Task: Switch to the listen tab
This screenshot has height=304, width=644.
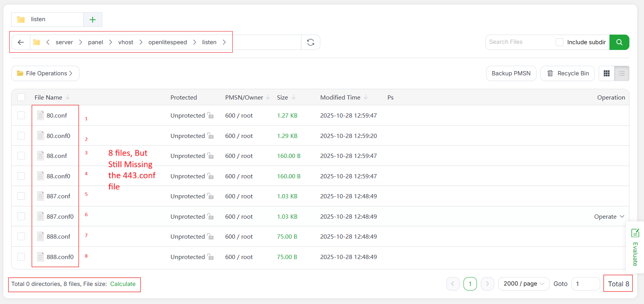Action: 38,19
